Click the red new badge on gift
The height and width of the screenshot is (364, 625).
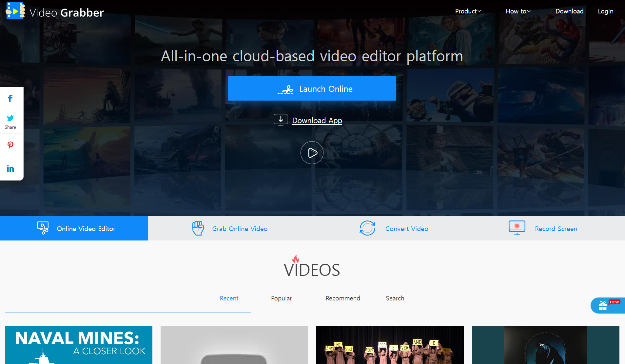pyautogui.click(x=614, y=302)
